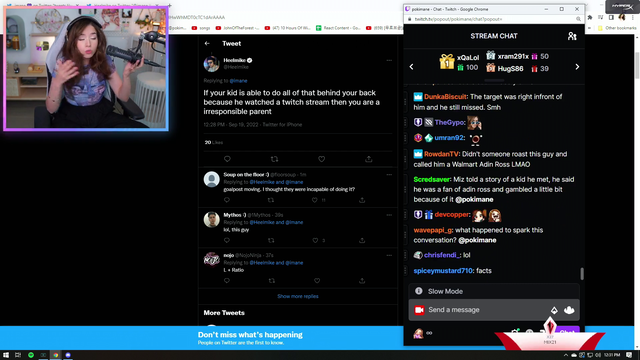Click RowdanTV username in chat
This screenshot has width=640, height=360.
pos(441,154)
